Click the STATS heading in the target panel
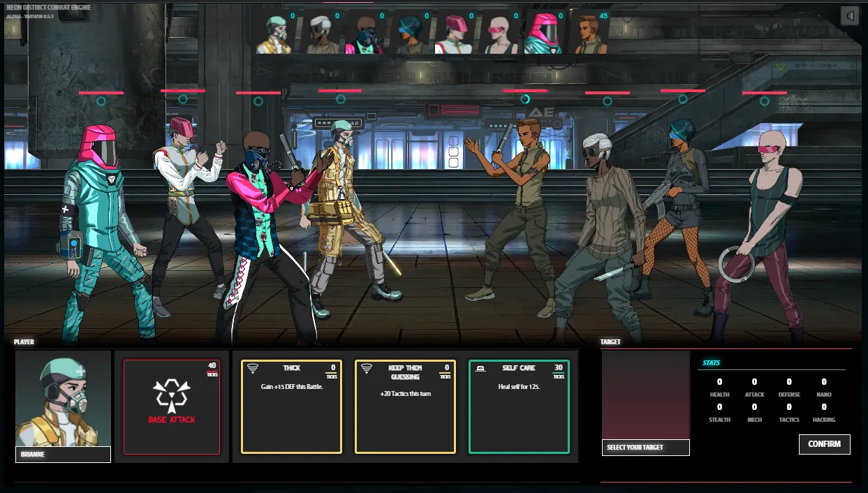 (x=711, y=363)
